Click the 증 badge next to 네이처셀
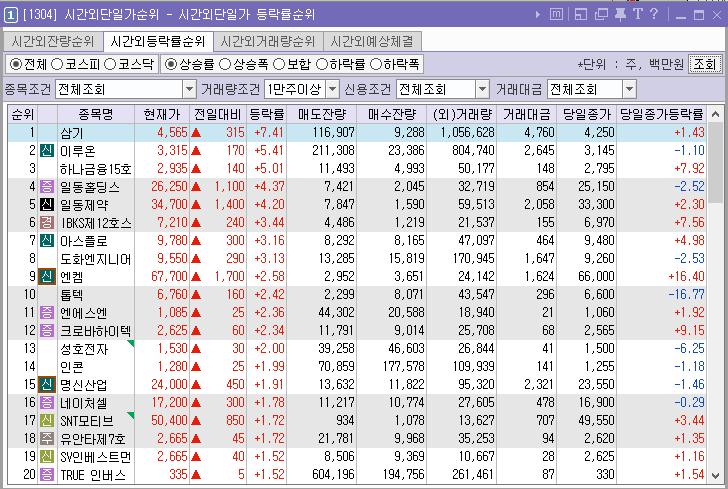The image size is (728, 489). tap(46, 403)
